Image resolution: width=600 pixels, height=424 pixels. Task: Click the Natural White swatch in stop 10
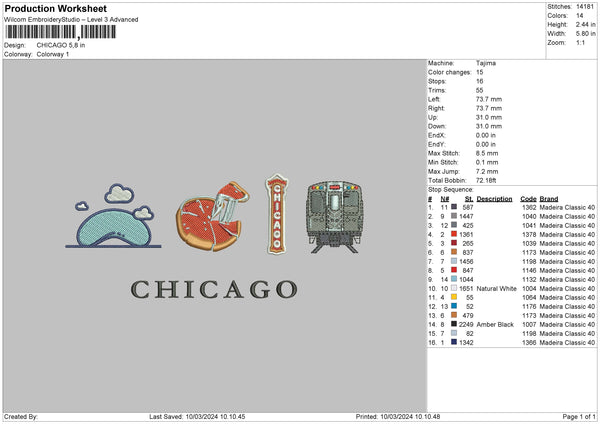[454, 288]
